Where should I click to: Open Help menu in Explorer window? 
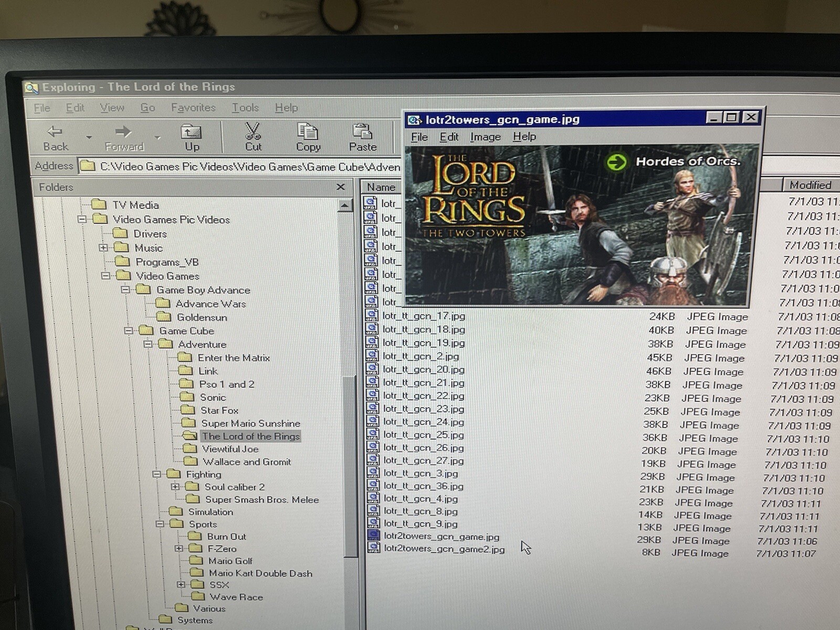(286, 108)
